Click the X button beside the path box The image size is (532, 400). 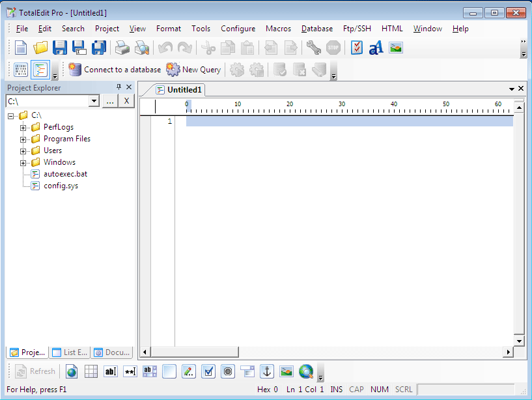tap(126, 101)
